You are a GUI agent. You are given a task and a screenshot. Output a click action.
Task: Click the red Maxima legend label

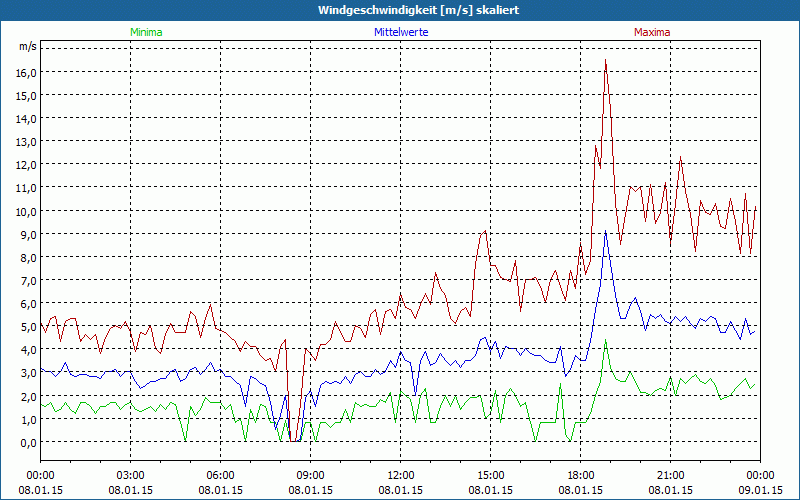(652, 32)
